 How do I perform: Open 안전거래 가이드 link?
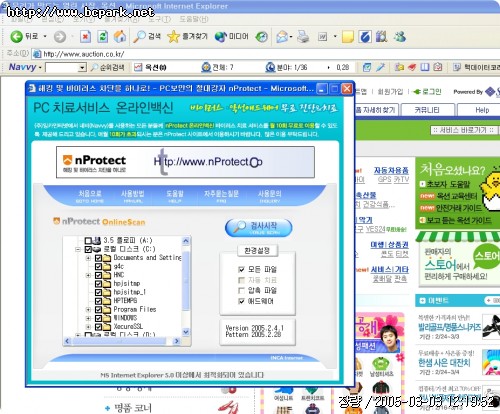[459, 208]
